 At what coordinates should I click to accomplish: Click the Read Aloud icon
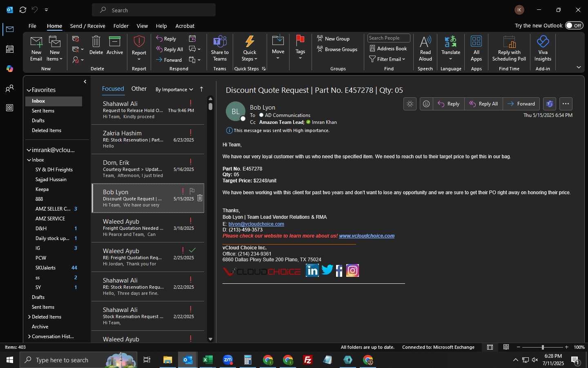click(425, 42)
